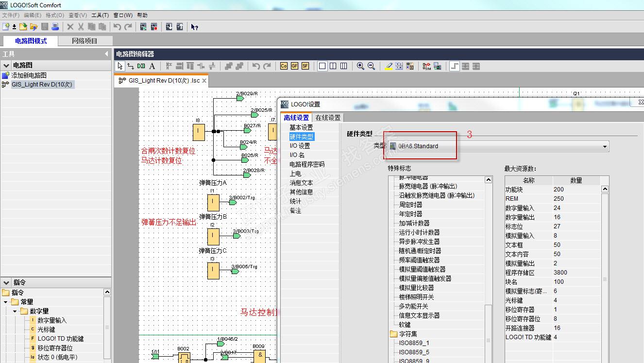Screen dimensions: 644x363
Task: Click the print icon in main toolbar
Action: click(x=55, y=27)
